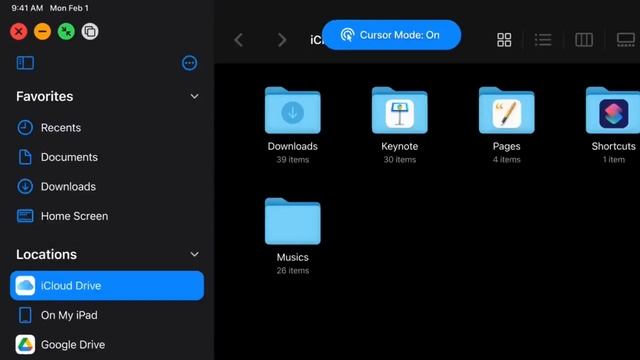The width and height of the screenshot is (640, 360).
Task: Click the Recents clock icon
Action: click(25, 128)
